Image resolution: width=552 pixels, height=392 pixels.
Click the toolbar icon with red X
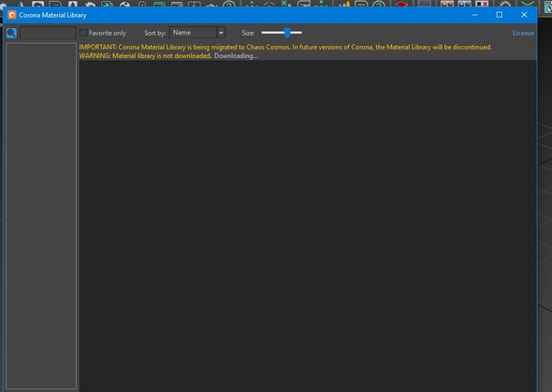coord(482,4)
